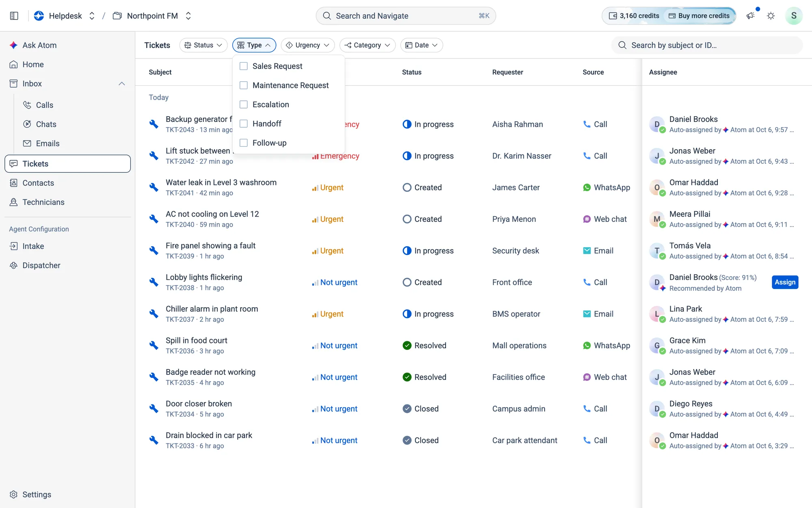The width and height of the screenshot is (812, 508).
Task: Check the Escalation type filter
Action: tap(244, 104)
